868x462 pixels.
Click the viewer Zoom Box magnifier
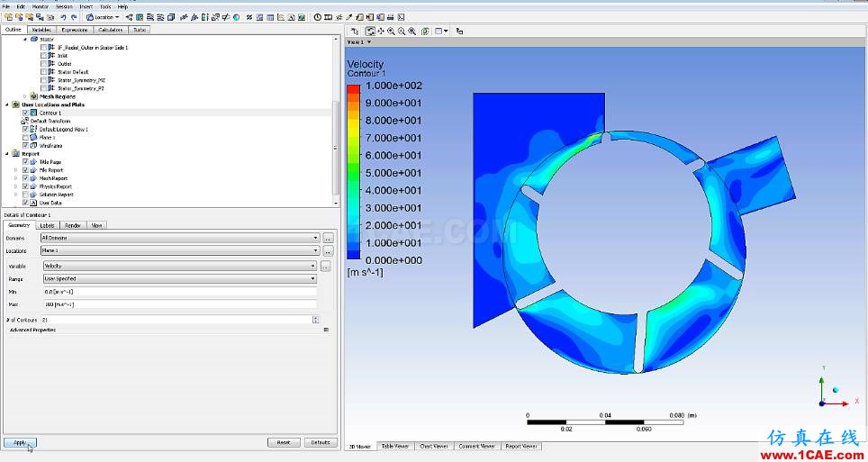402,32
